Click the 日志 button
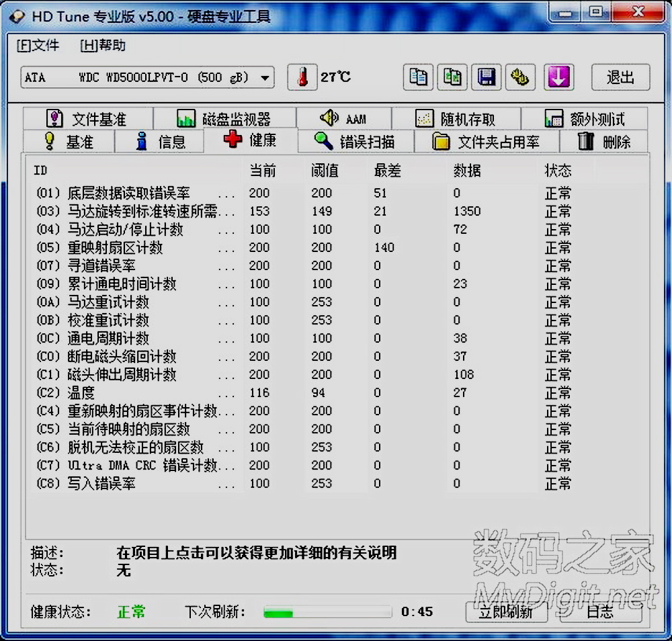This screenshot has width=672, height=641. click(600, 611)
